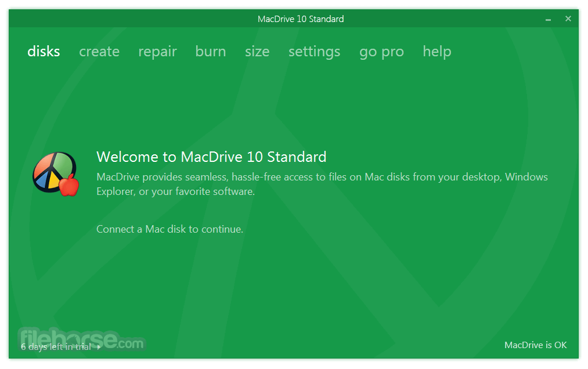Viewport: 588px width, 369px height.
Task: Click the '6 days left in trial' link
Action: 56,347
